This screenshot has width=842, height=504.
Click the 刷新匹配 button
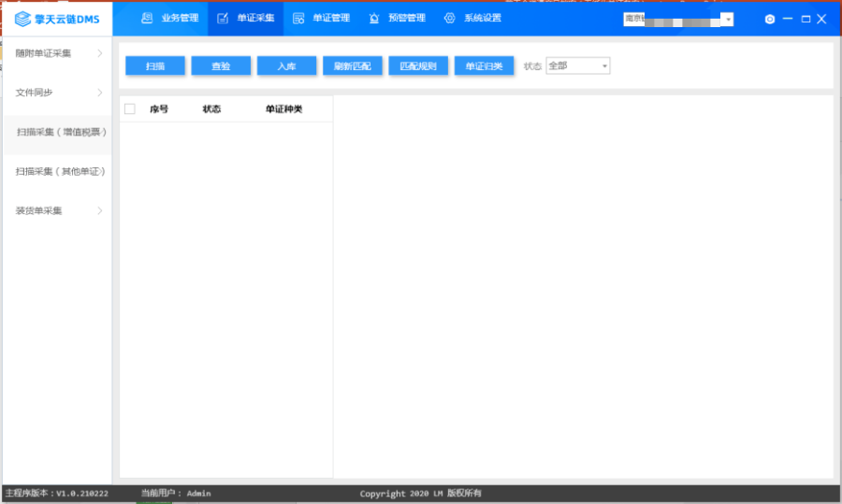353,66
